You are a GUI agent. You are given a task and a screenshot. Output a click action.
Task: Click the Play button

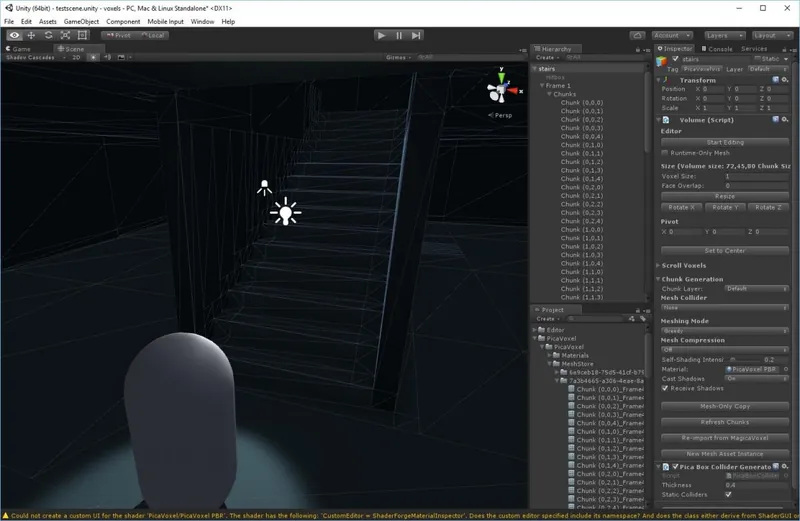coord(381,35)
